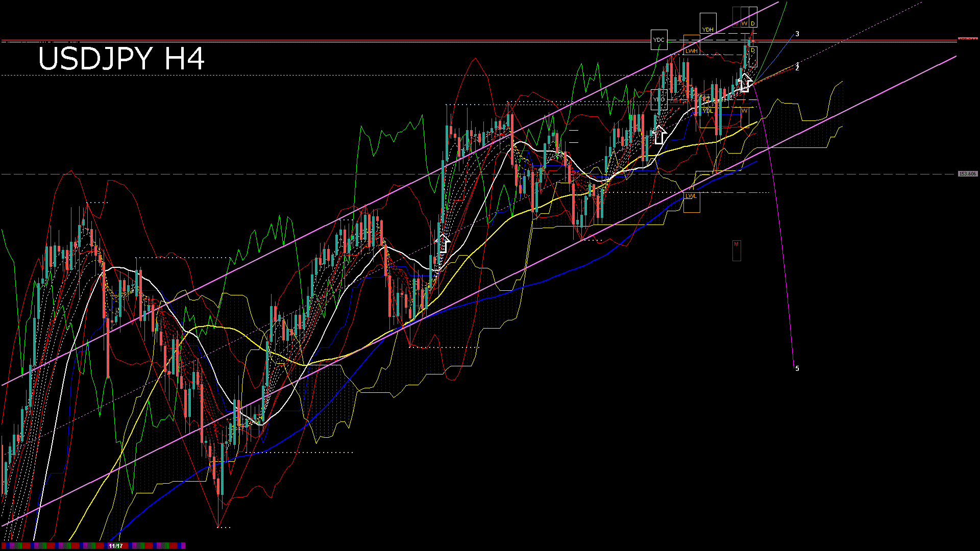Select the orange LWH label box
The width and height of the screenshot is (980, 551).
point(692,52)
